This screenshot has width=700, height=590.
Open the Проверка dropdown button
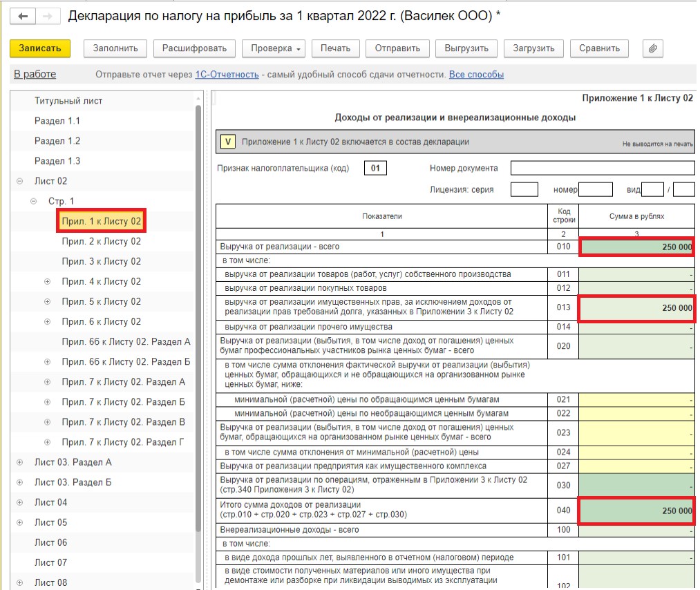pos(273,48)
